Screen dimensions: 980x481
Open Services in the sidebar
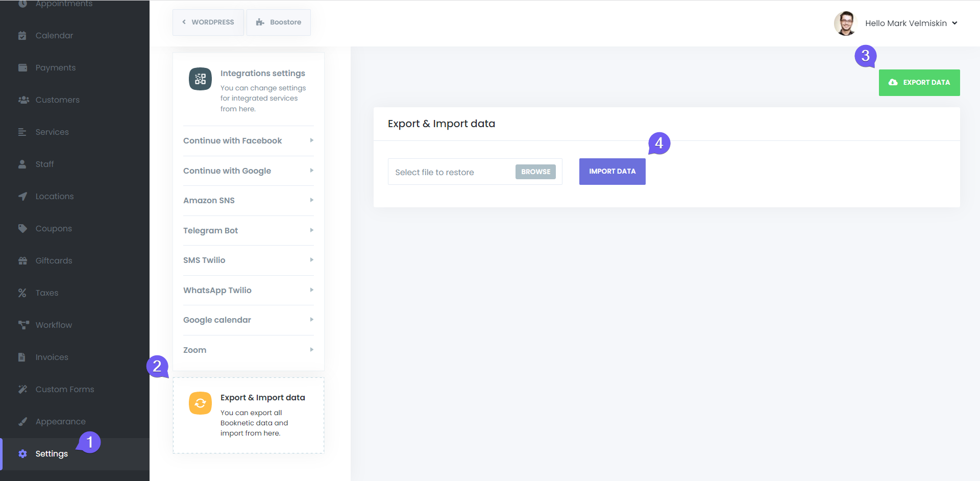point(75,132)
